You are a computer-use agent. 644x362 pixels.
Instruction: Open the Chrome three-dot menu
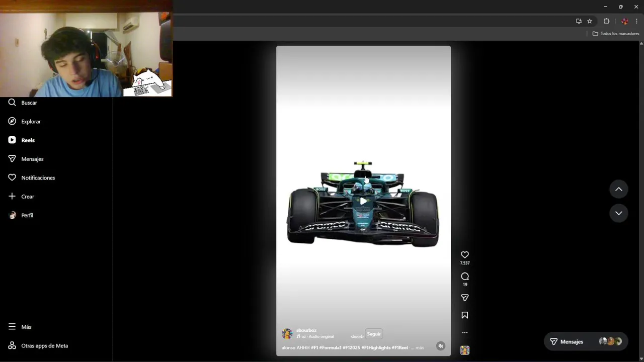click(x=636, y=21)
